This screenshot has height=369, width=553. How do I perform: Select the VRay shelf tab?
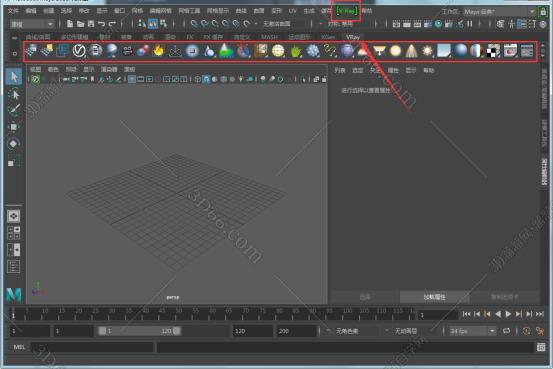[x=353, y=37]
